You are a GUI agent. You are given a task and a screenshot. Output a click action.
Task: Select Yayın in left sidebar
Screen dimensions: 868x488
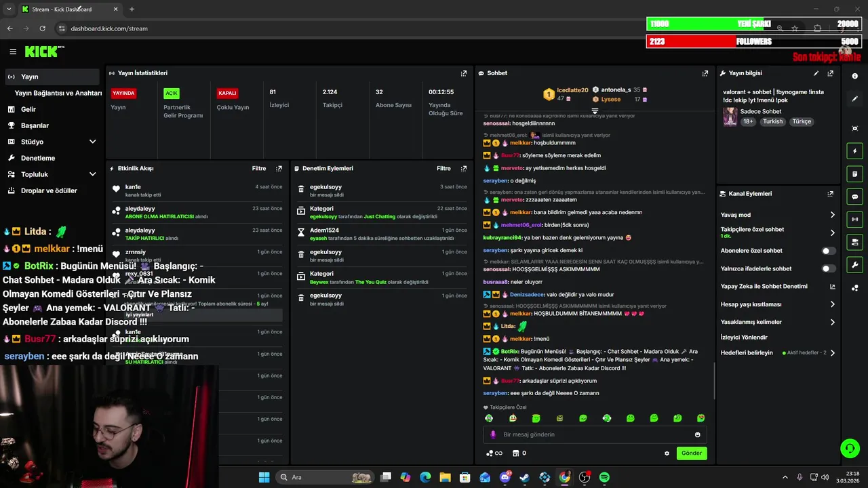point(52,77)
